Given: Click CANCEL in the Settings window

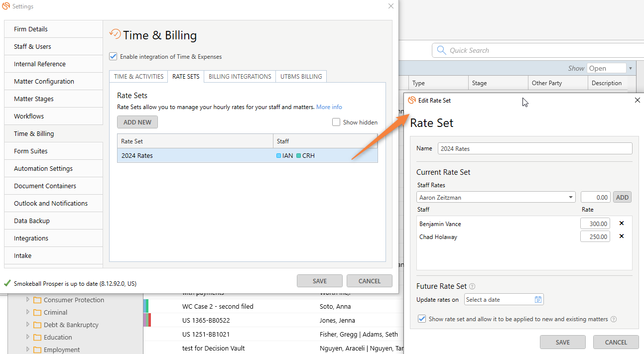Looking at the screenshot, I should 370,281.
